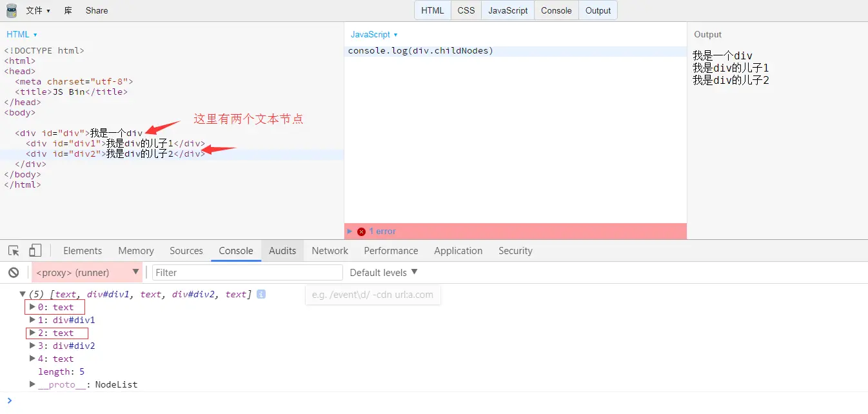Click the <title>JS Bin</title> line
Screen dimensions: 868x414
point(72,92)
